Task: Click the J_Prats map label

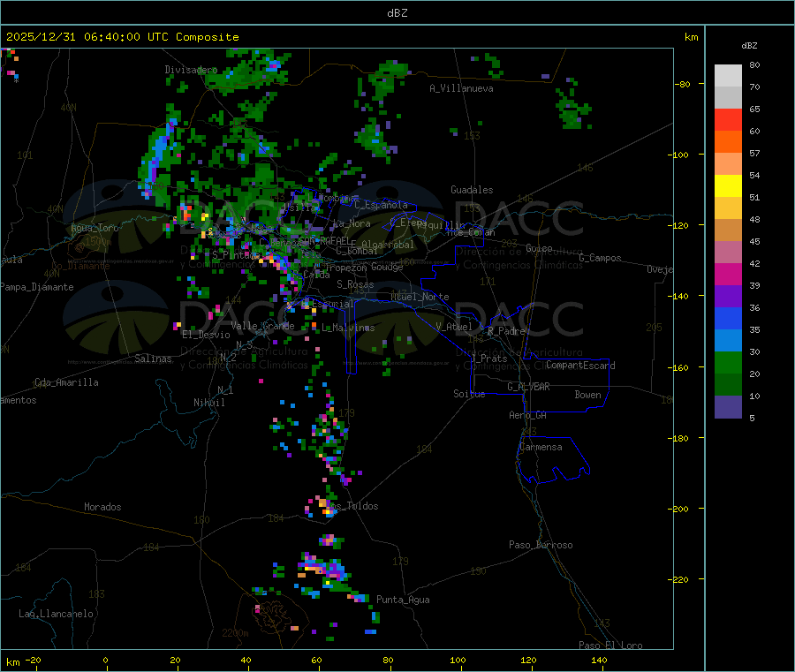Action: [488, 359]
